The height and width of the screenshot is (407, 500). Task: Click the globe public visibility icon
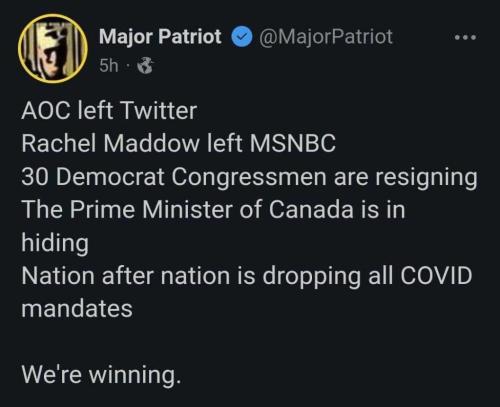point(145,66)
